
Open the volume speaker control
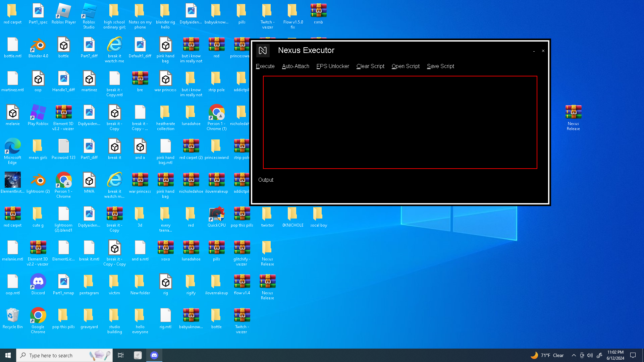[x=590, y=355]
